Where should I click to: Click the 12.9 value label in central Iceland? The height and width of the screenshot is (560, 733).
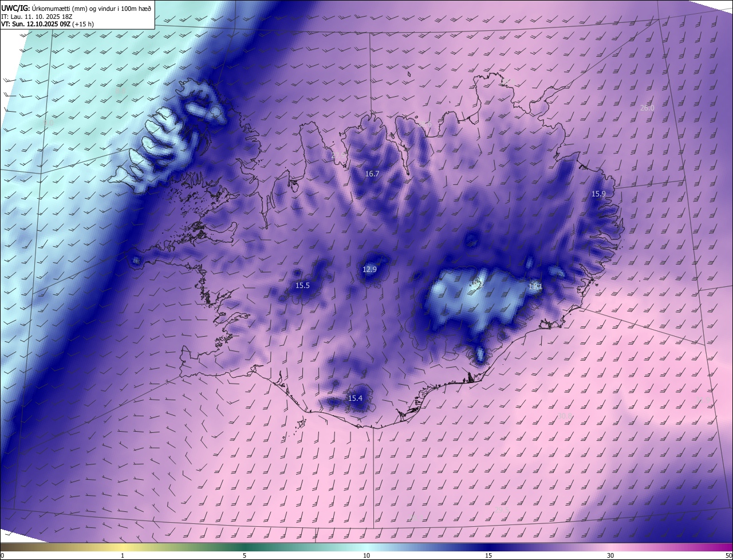370,269
